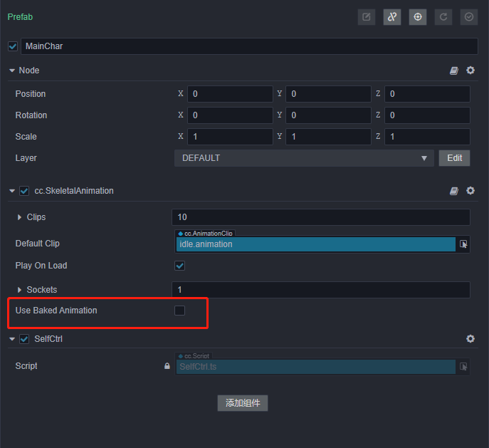This screenshot has width=489, height=448.
Task: Click the unlink prefab icon
Action: 392,17
